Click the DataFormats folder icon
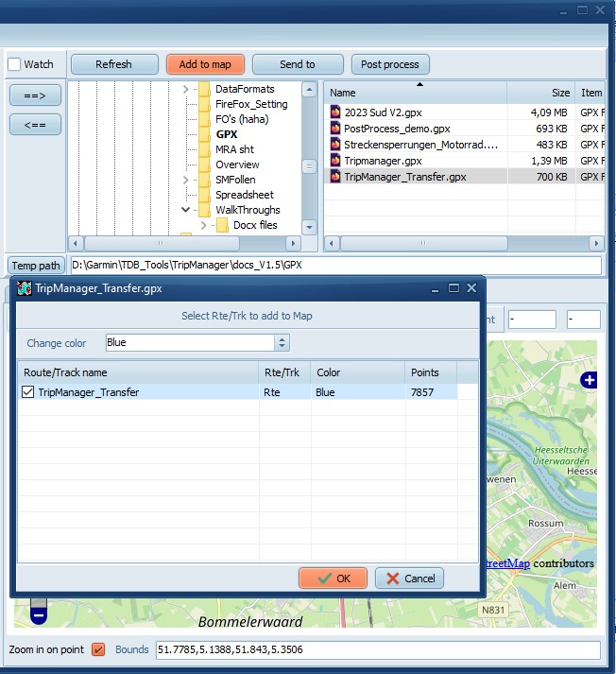Viewport: 616px width, 674px height. coord(204,89)
